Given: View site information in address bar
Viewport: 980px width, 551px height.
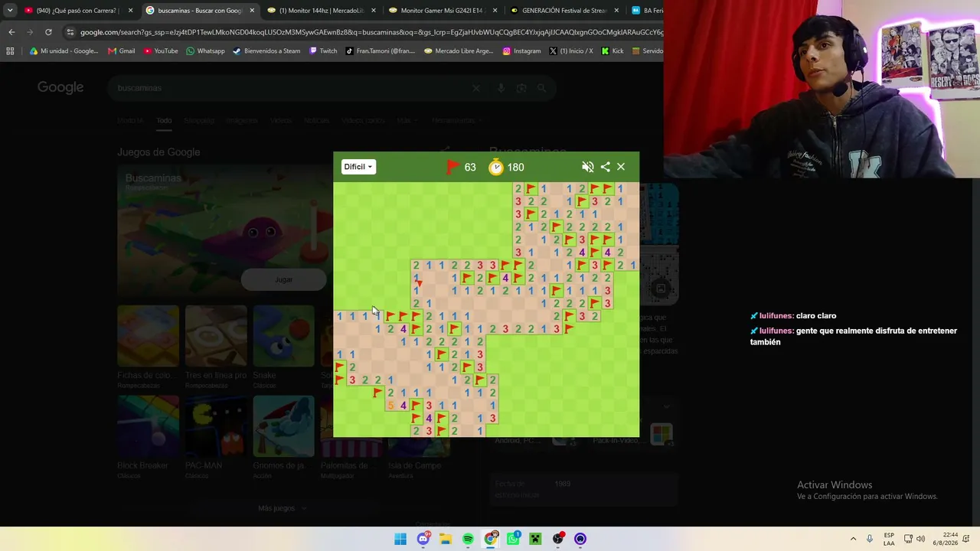Looking at the screenshot, I should pyautogui.click(x=70, y=32).
